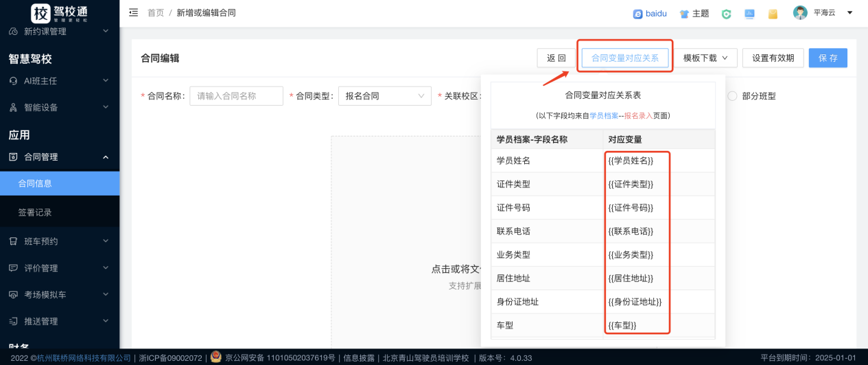The image size is (868, 365).
Task: Expand the 智能设备 menu chevron
Action: 105,108
